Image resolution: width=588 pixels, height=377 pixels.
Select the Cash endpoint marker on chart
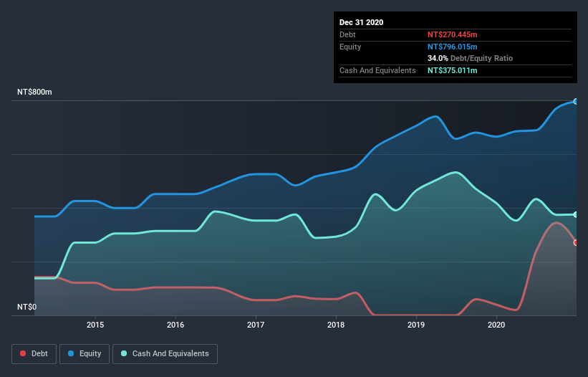pyautogui.click(x=576, y=214)
